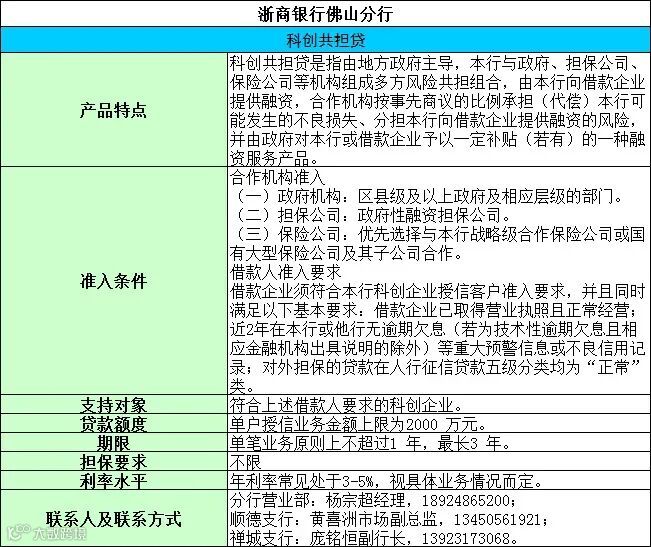Select the line （三）保险公司
The width and height of the screenshot is (651, 547).
click(438, 244)
